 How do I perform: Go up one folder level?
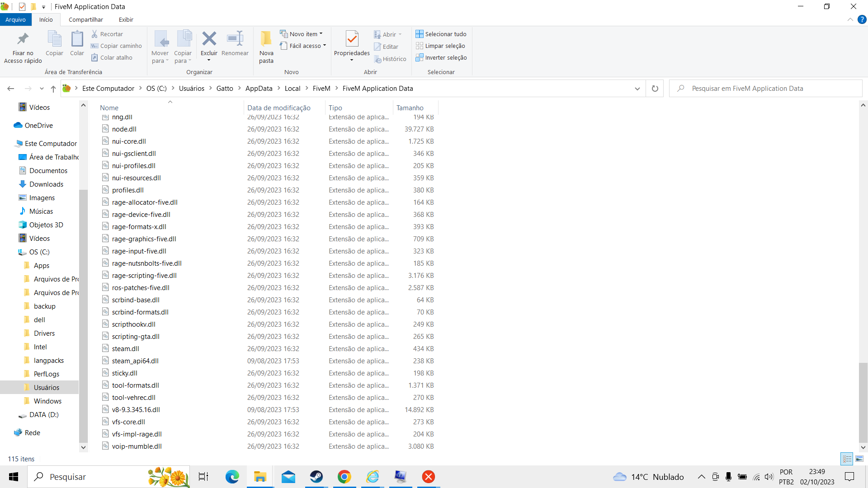(x=53, y=89)
